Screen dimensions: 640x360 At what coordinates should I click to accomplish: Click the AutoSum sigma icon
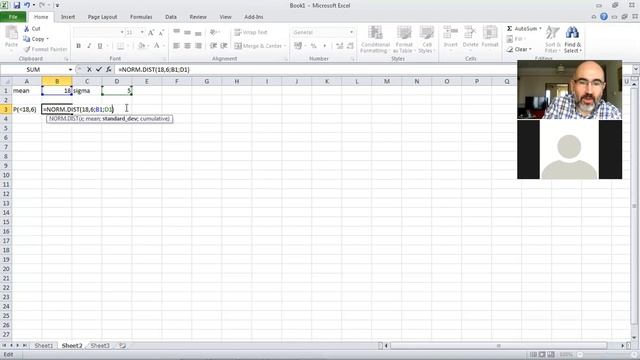509,29
